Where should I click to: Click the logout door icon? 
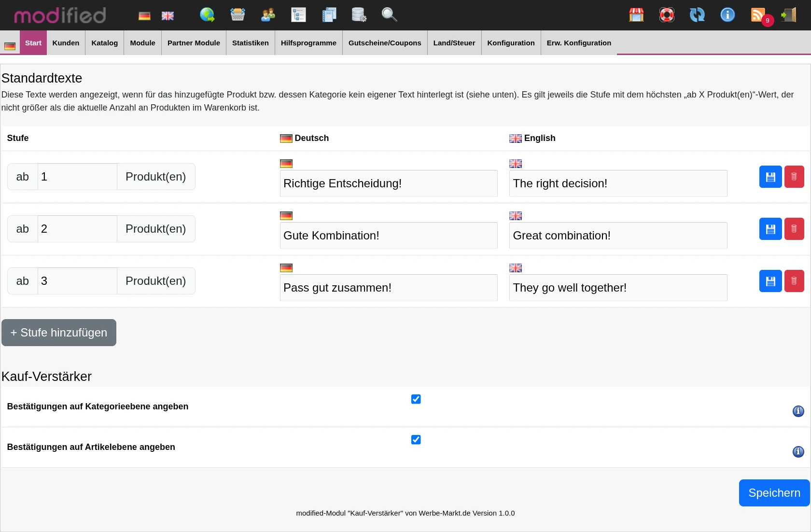coord(789,15)
